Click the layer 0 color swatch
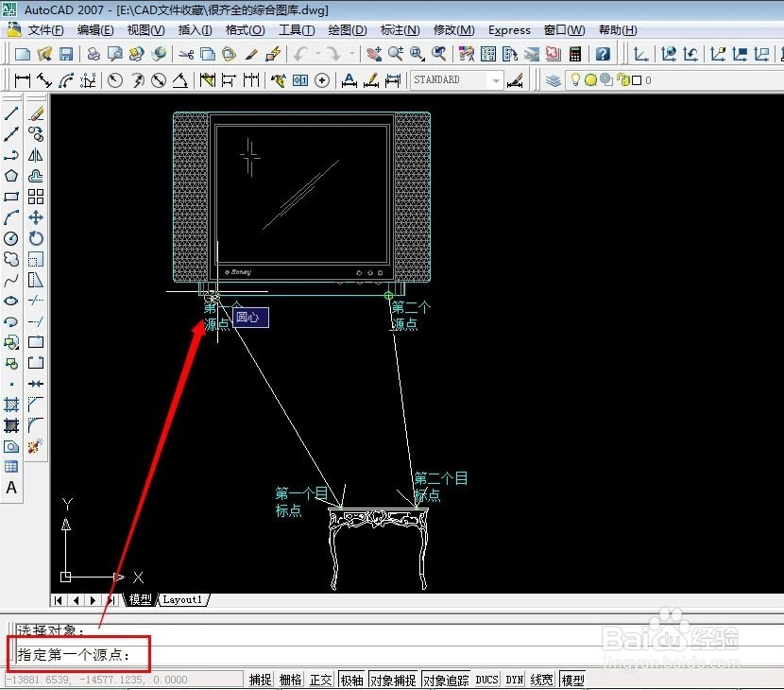Image resolution: width=784 pixels, height=690 pixels. (637, 80)
